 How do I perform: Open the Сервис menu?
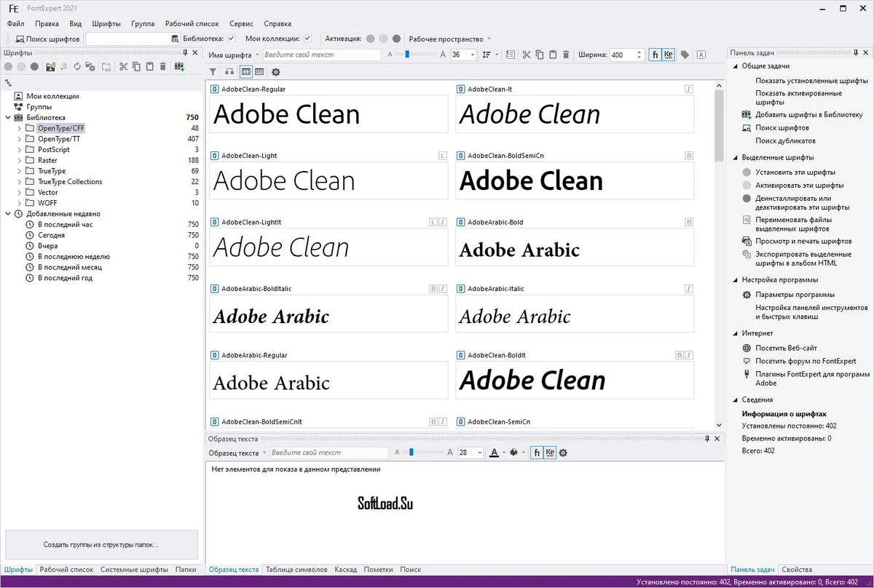pyautogui.click(x=241, y=24)
